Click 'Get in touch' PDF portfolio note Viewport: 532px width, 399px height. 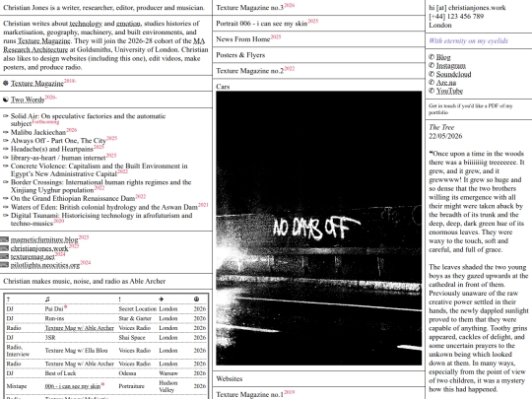click(x=470, y=109)
